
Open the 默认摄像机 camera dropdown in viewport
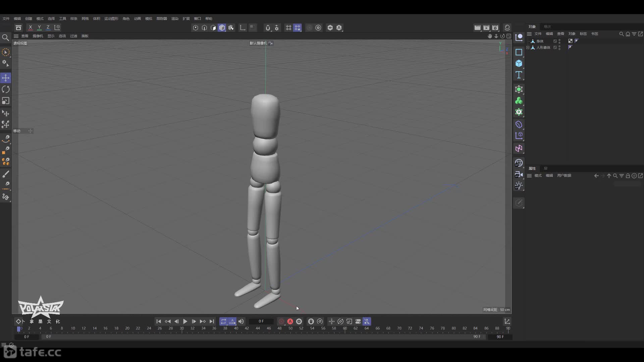[261, 43]
